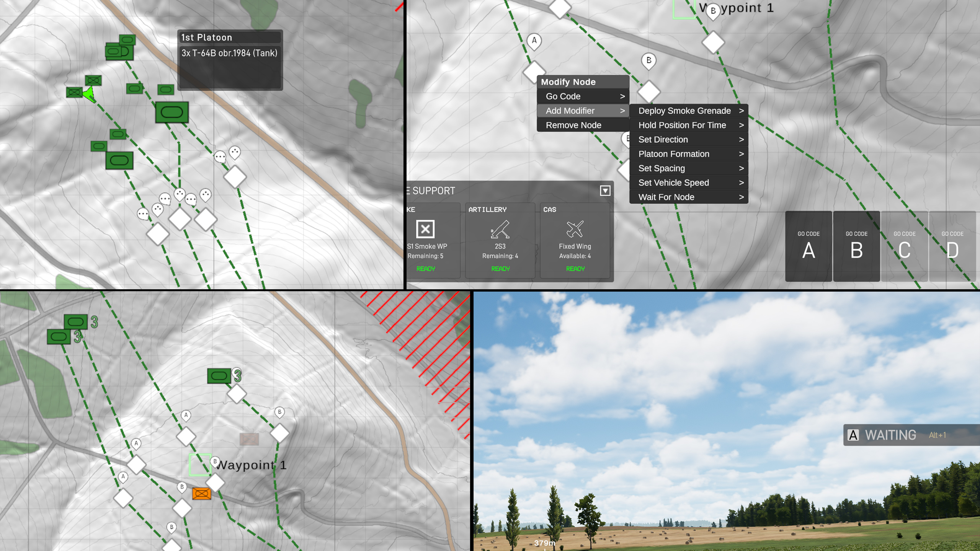Click the 2S3 artillery support icon

click(x=500, y=230)
